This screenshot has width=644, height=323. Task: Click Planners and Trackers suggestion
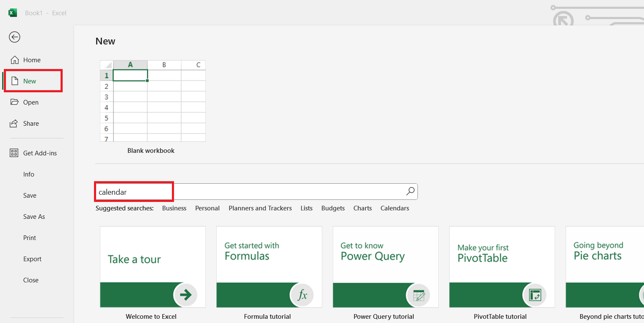pyautogui.click(x=260, y=208)
